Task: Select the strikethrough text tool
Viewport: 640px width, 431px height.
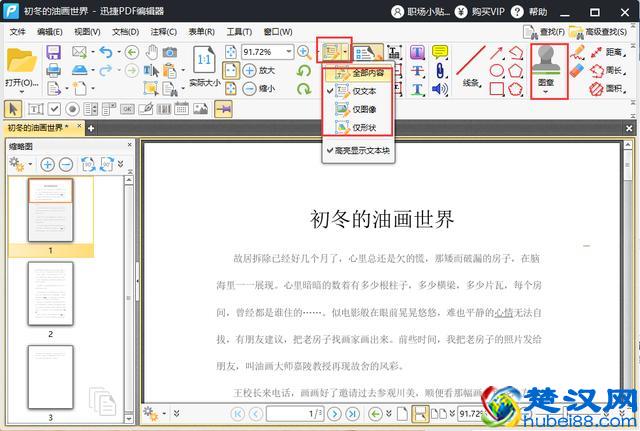Action: (417, 71)
